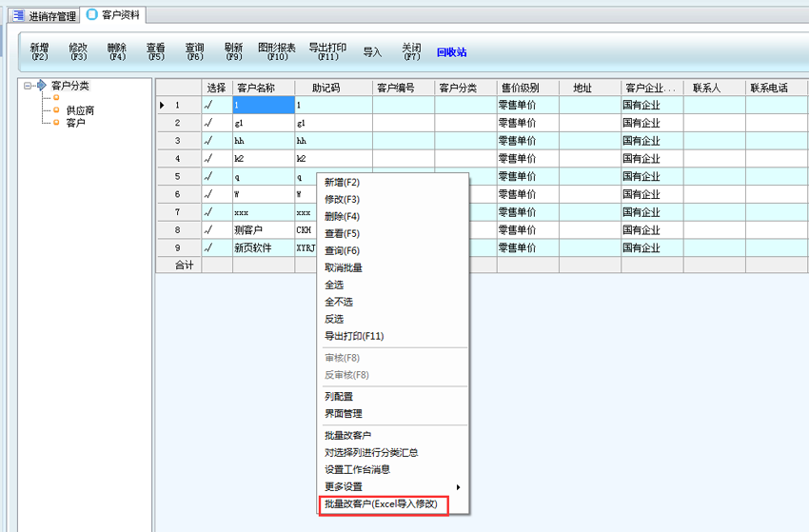
Task: Click the 客户名称 cell in row 1
Action: click(263, 106)
